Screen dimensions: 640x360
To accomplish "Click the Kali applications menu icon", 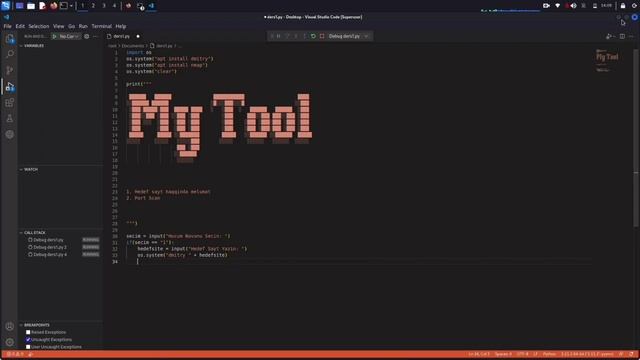I will (x=5, y=6).
